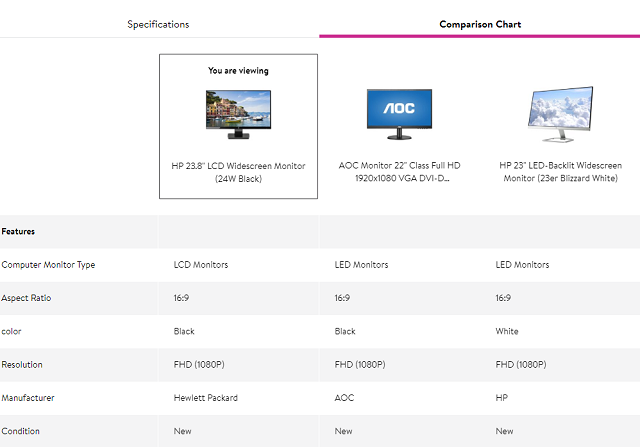Click the White color value
This screenshot has width=640, height=447.
coord(507,331)
